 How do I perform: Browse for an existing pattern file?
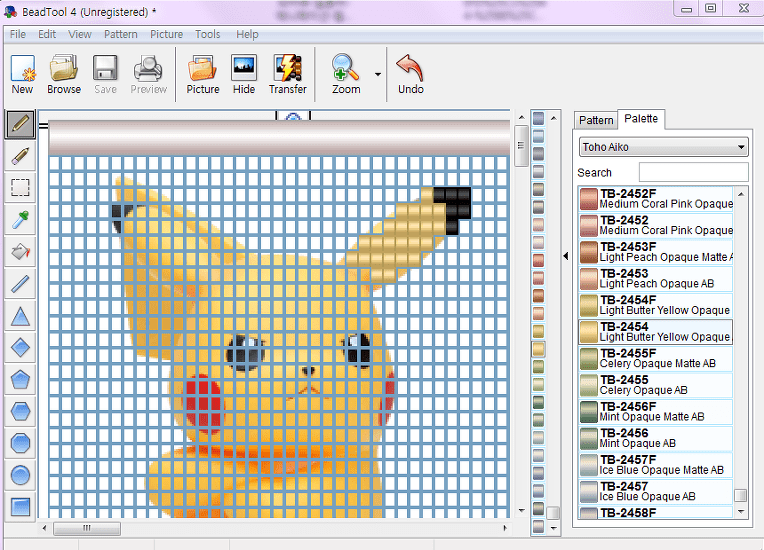click(x=64, y=74)
